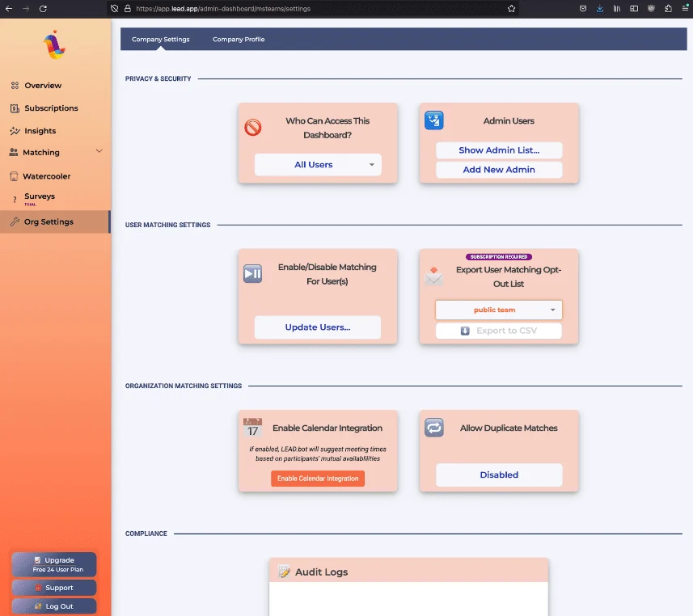
Task: Click the Pocket save icon
Action: pyautogui.click(x=583, y=8)
